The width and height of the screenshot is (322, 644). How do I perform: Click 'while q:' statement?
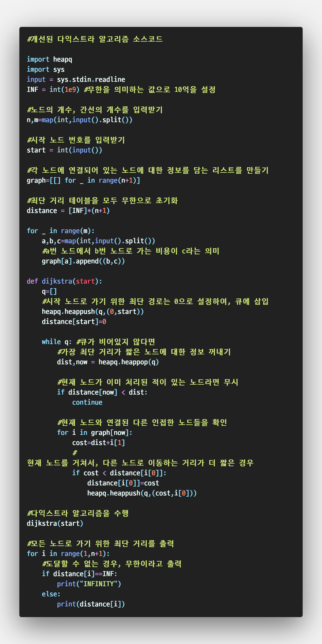pos(57,342)
